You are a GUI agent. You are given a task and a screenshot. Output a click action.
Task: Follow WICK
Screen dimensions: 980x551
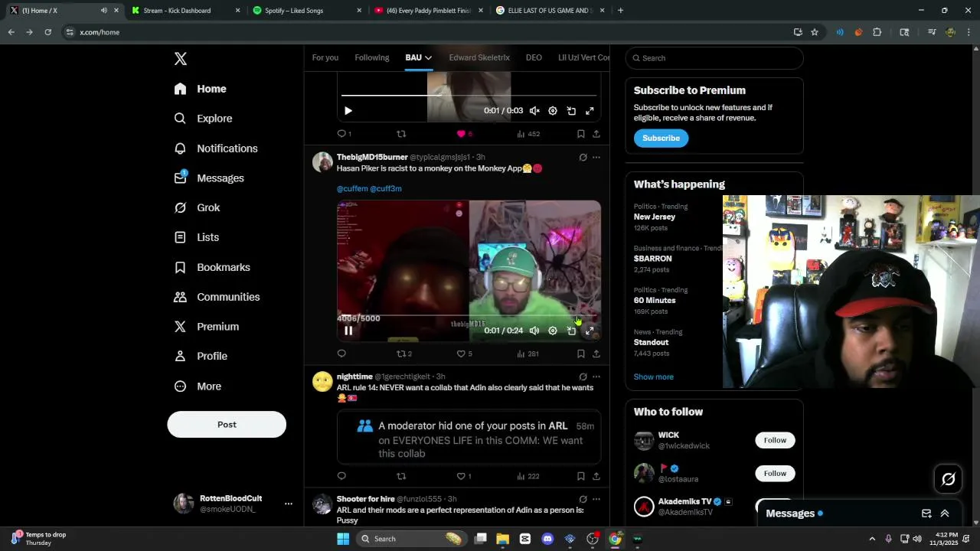[x=775, y=440]
